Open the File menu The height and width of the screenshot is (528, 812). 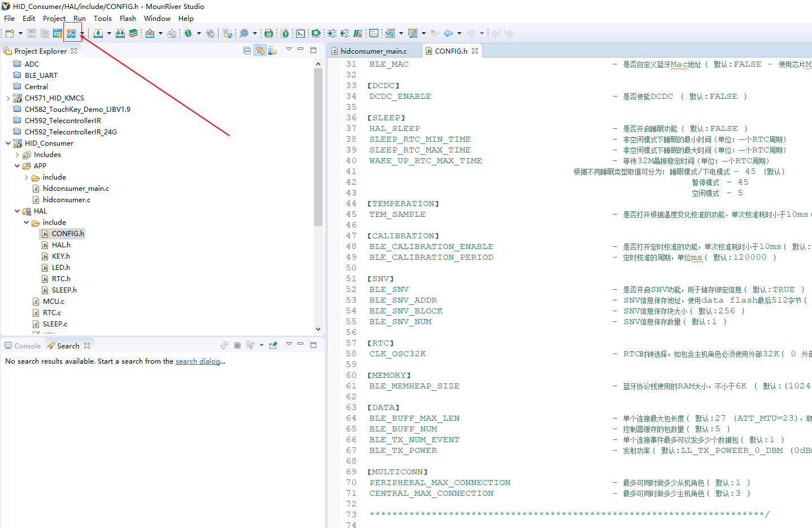coord(9,18)
